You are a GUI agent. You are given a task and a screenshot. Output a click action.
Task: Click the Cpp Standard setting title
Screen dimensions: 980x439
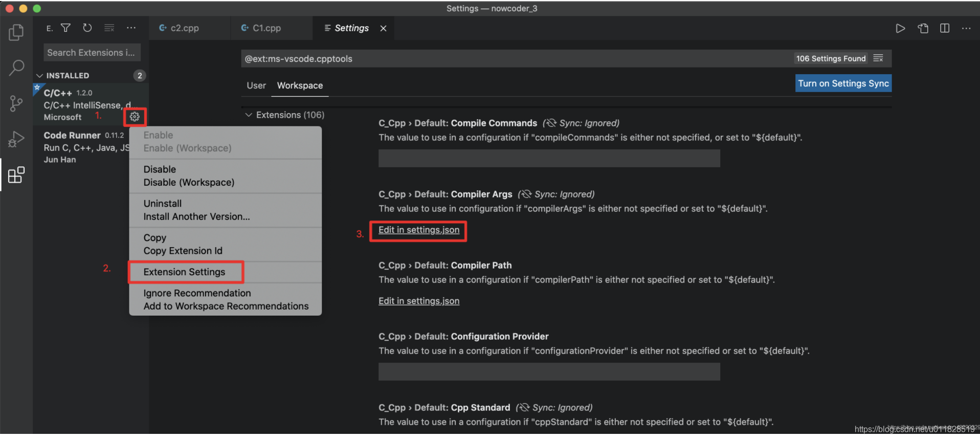pos(444,407)
